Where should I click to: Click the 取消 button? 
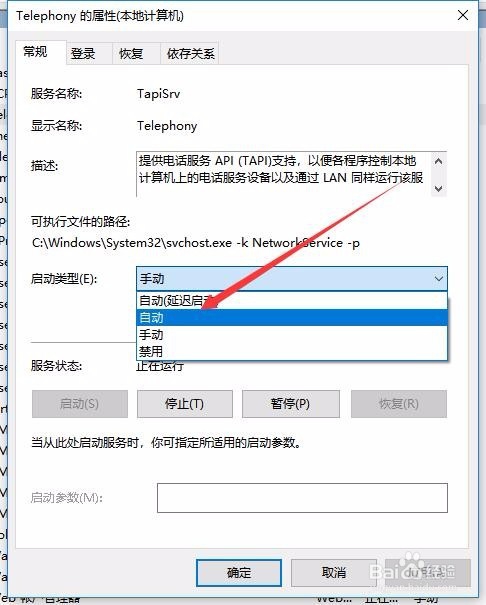[x=334, y=573]
